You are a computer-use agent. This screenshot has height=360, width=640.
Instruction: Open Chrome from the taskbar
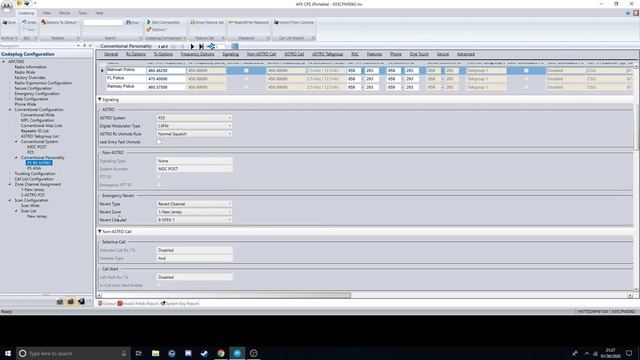[x=221, y=353]
